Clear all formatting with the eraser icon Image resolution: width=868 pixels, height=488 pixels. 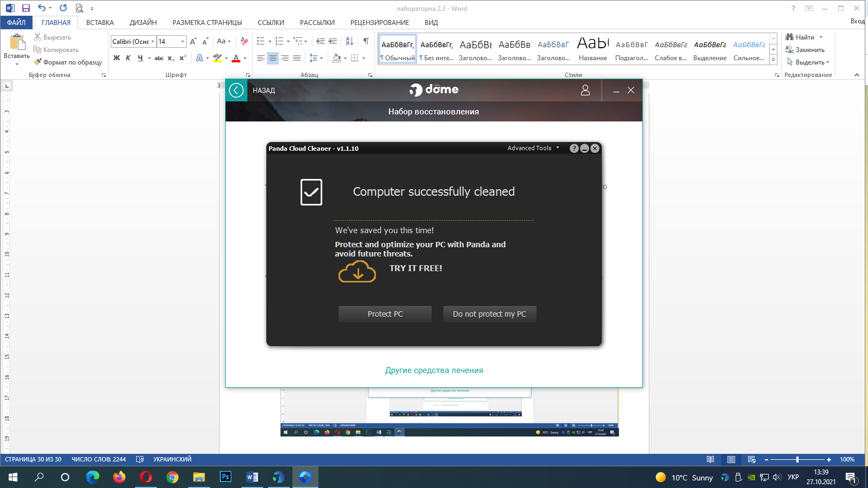tap(244, 41)
